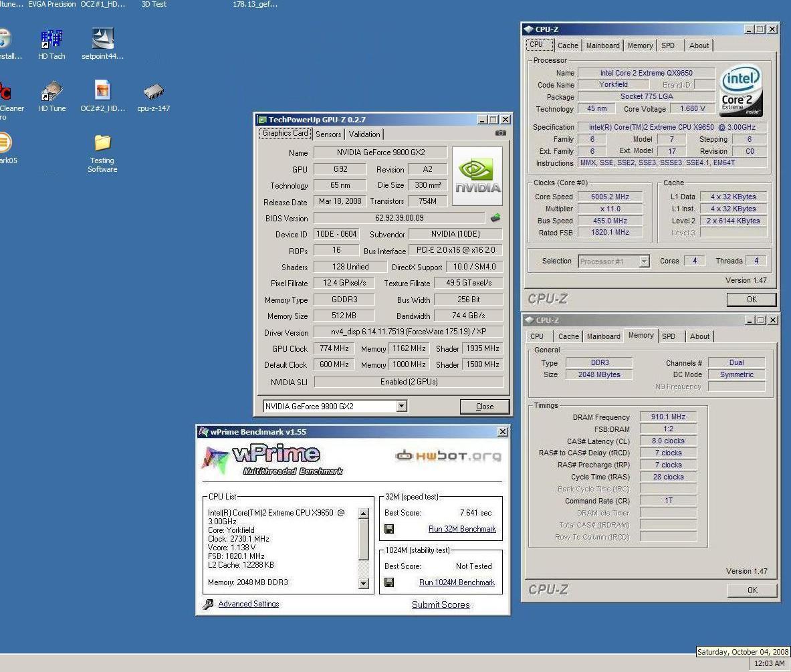Click OK in the top CPU-Z window

point(752,299)
